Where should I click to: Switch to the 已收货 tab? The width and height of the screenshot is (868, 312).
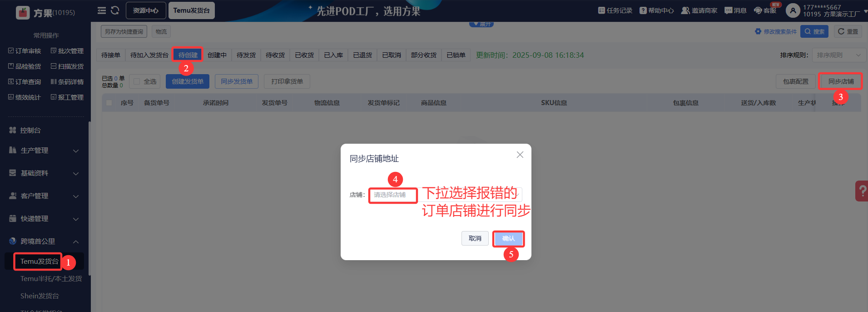point(304,55)
